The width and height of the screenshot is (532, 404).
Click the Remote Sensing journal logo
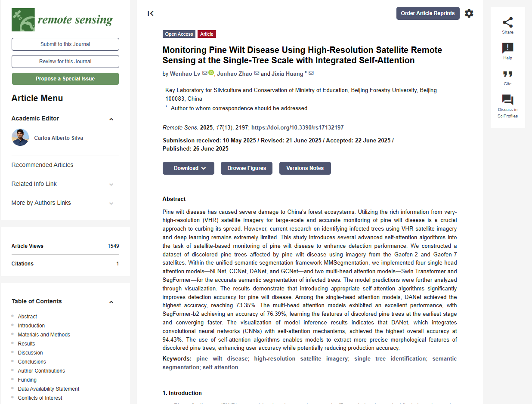62,20
